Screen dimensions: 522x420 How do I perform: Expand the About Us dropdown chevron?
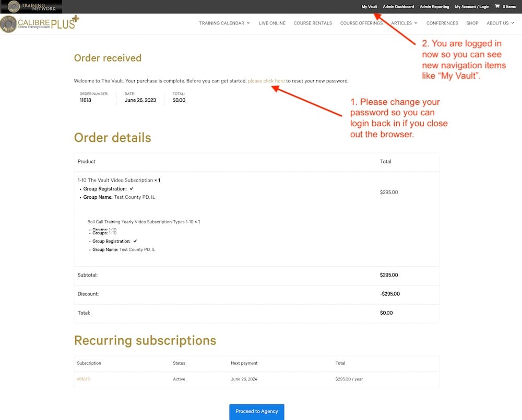click(513, 23)
